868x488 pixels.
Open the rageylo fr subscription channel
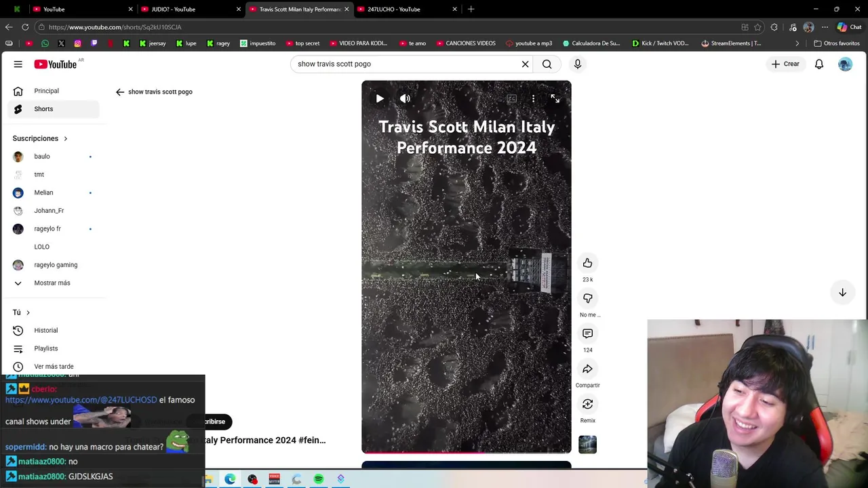(53, 228)
